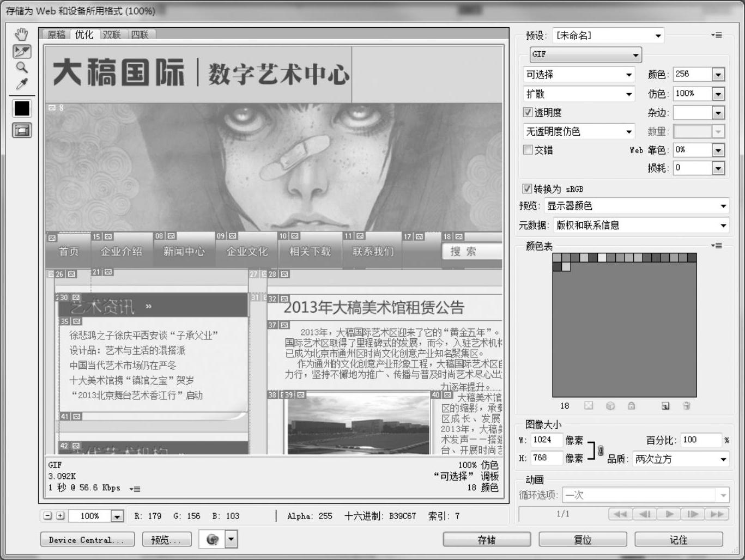Viewport: 745px width, 560px height.
Task: Select the Slice Select tool
Action: click(x=22, y=51)
